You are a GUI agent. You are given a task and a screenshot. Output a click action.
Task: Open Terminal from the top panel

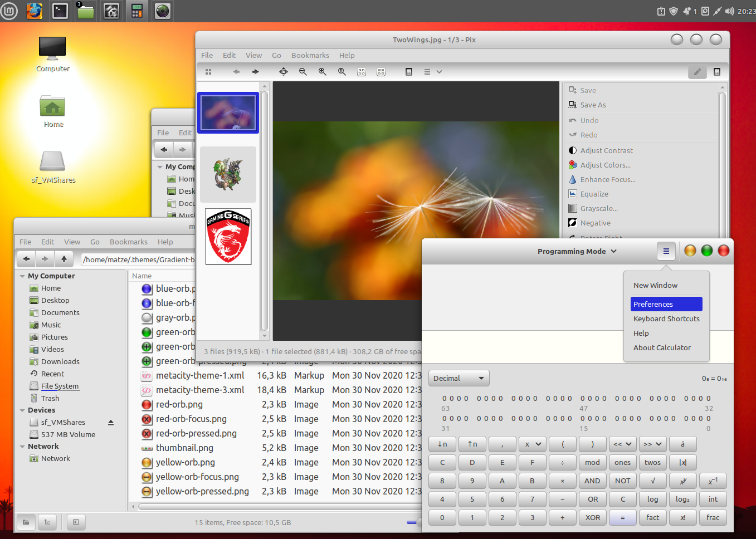[x=60, y=11]
